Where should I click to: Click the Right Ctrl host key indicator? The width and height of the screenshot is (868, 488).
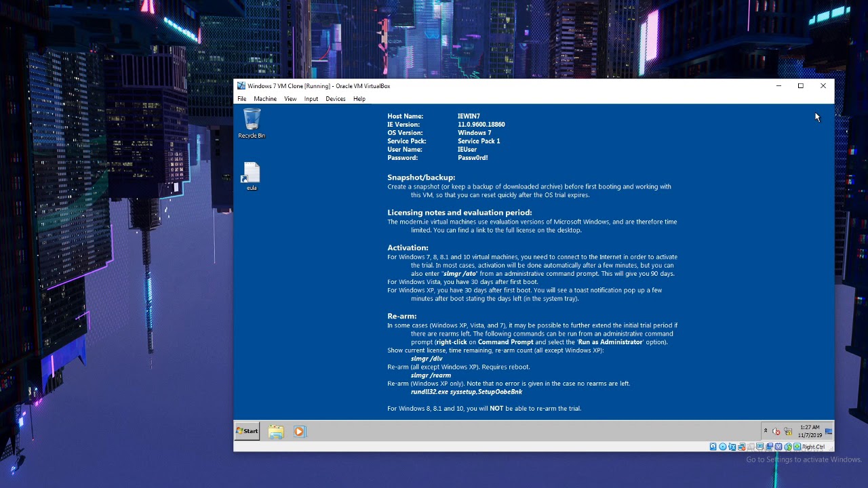(x=813, y=447)
